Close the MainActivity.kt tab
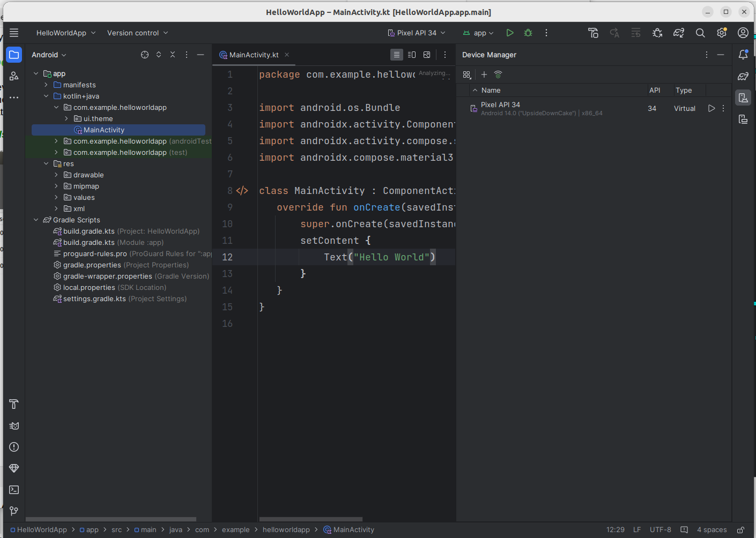The height and width of the screenshot is (538, 756). click(x=287, y=55)
